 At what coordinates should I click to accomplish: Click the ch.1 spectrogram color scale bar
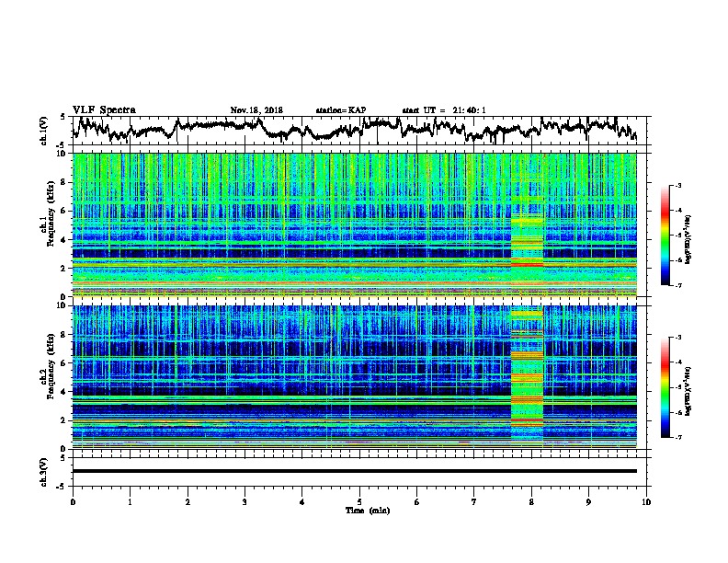pos(665,236)
